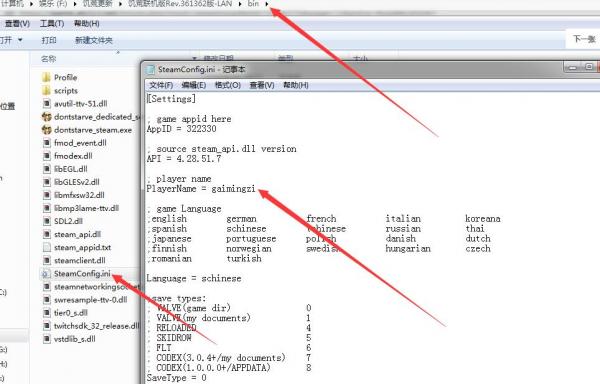Select steam_api.dll file icon
This screenshot has height=384, width=600.
point(46,234)
